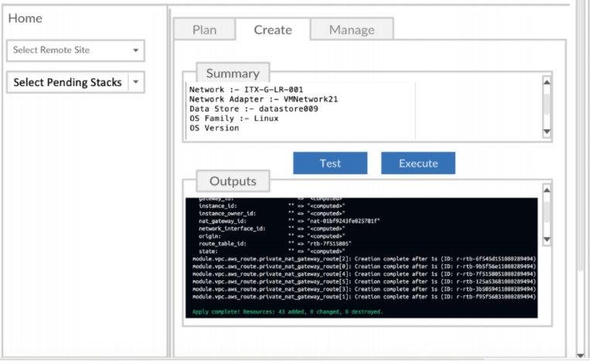Click the route_table_id output line

tap(275, 243)
